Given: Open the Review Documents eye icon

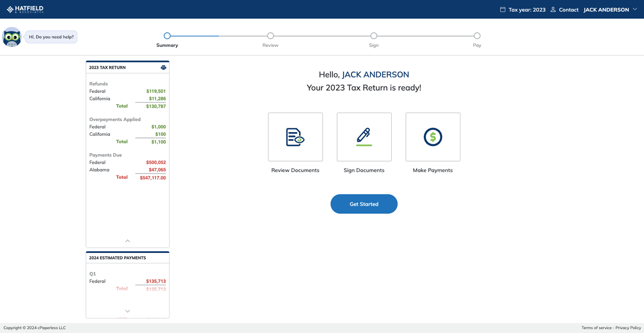Looking at the screenshot, I should [x=295, y=137].
